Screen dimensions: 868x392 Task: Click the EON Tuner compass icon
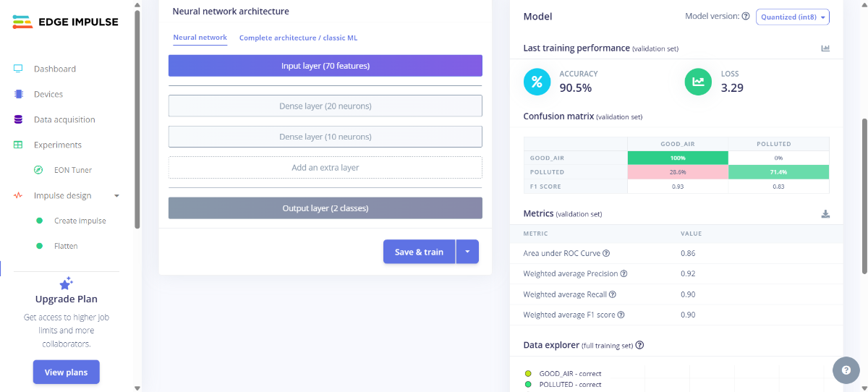tap(39, 170)
